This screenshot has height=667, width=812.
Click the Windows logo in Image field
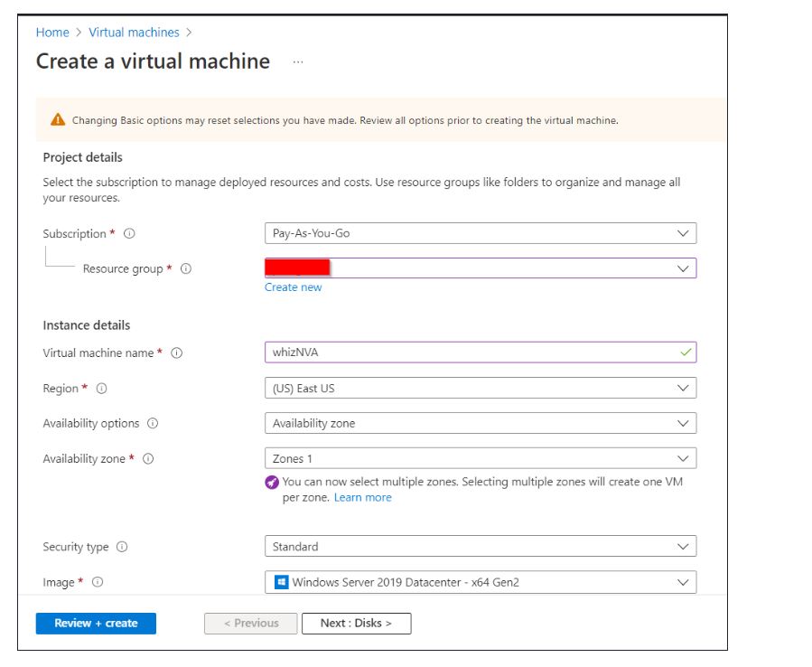coord(281,583)
